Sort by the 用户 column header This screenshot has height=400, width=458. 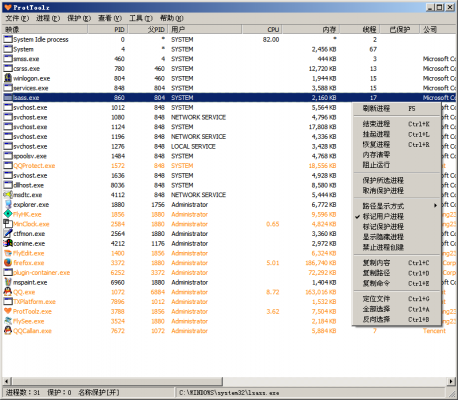coord(205,30)
